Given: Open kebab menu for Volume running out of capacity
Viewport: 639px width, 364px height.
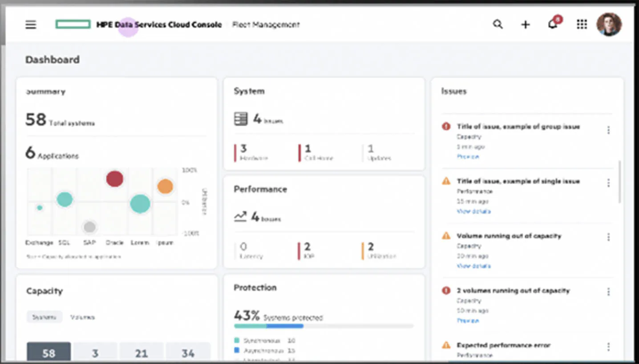Looking at the screenshot, I should [608, 237].
